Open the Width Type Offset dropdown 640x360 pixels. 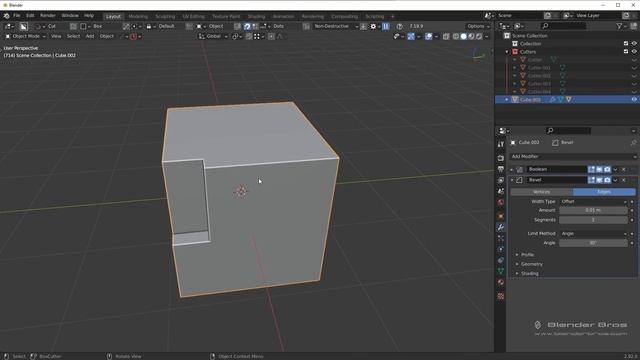[593, 202]
